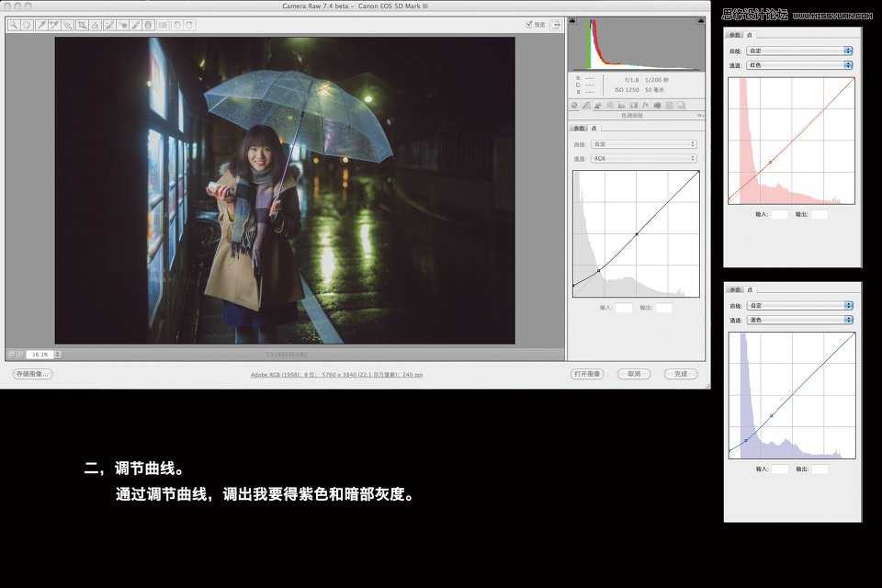Image resolution: width=882 pixels, height=588 pixels.
Task: Open the Basic adjustments panel
Action: [x=573, y=105]
